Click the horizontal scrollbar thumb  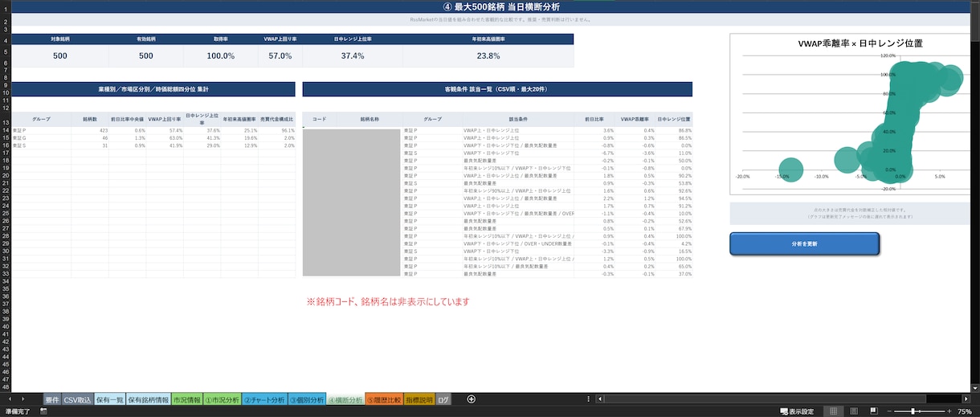(766, 399)
